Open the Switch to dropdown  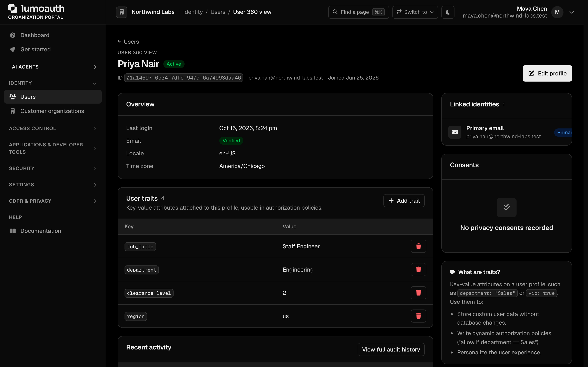click(x=415, y=12)
